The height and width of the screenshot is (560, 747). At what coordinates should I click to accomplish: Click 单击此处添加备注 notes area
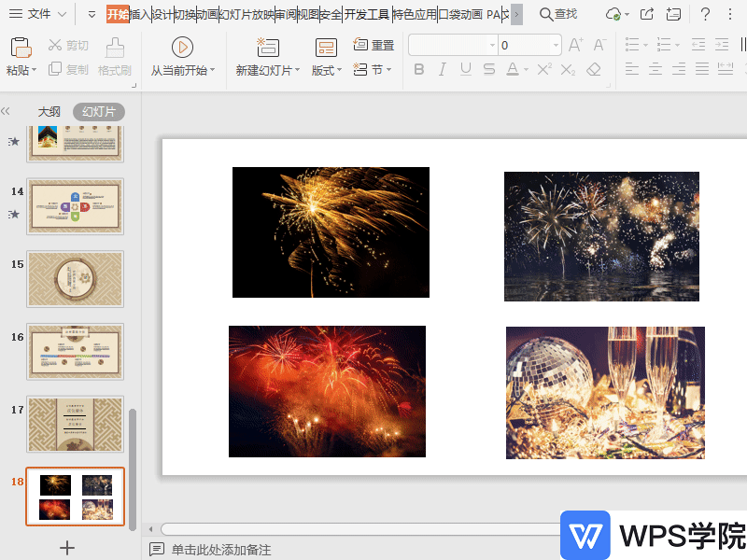[221, 550]
